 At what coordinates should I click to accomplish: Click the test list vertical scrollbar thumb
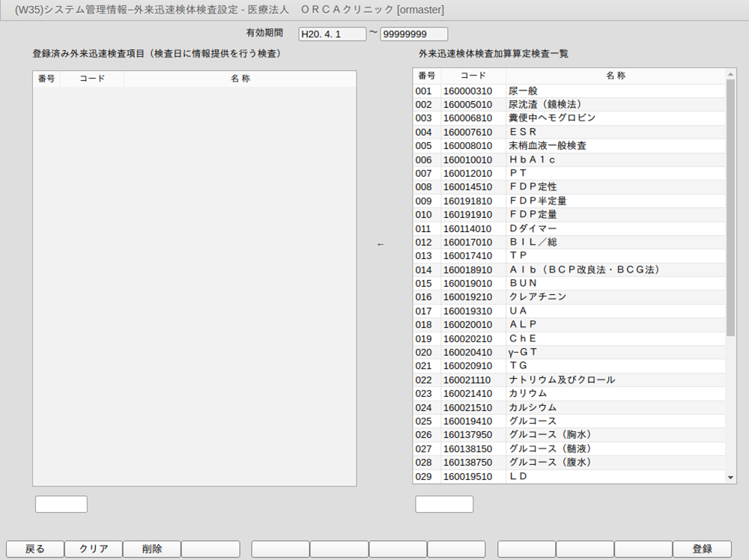730,207
